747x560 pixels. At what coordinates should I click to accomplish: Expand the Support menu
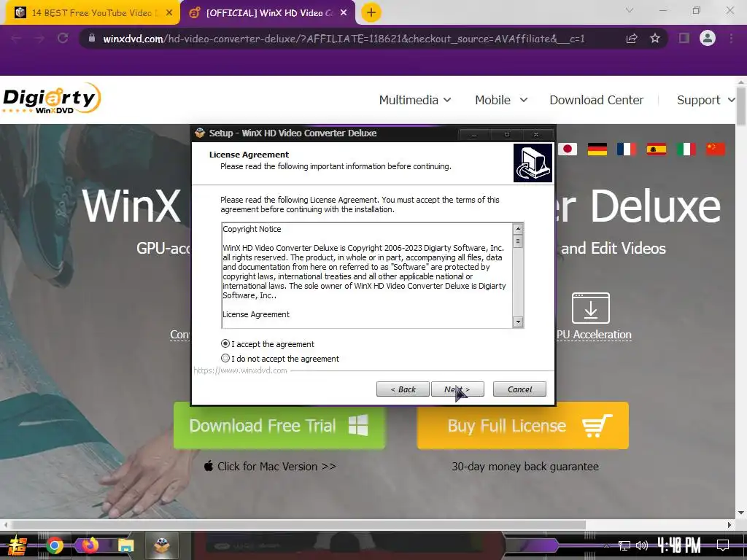[x=706, y=100]
